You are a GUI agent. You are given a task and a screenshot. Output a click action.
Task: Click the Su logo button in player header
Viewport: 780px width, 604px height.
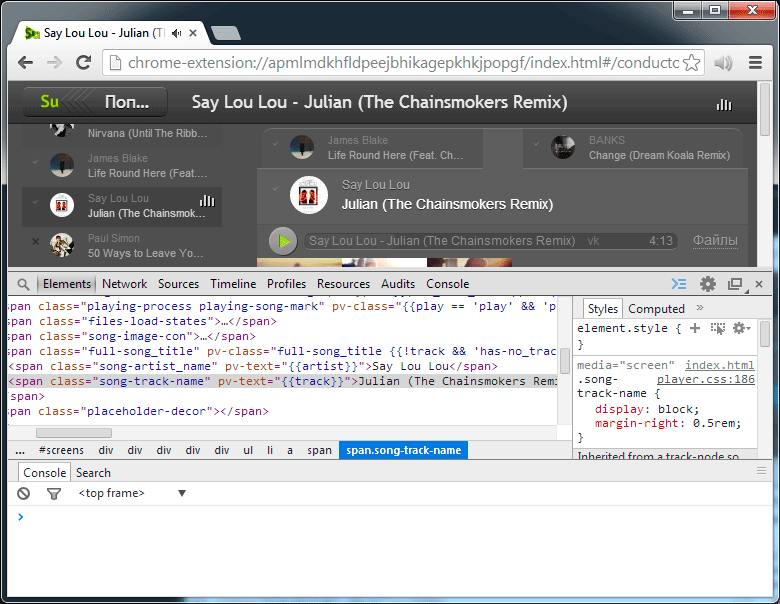pyautogui.click(x=50, y=102)
